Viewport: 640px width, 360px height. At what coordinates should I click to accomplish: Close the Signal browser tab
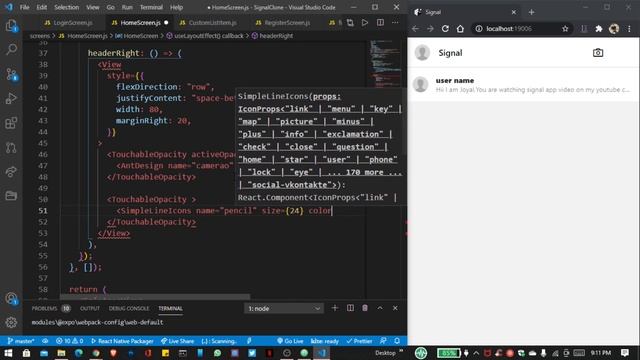(514, 12)
